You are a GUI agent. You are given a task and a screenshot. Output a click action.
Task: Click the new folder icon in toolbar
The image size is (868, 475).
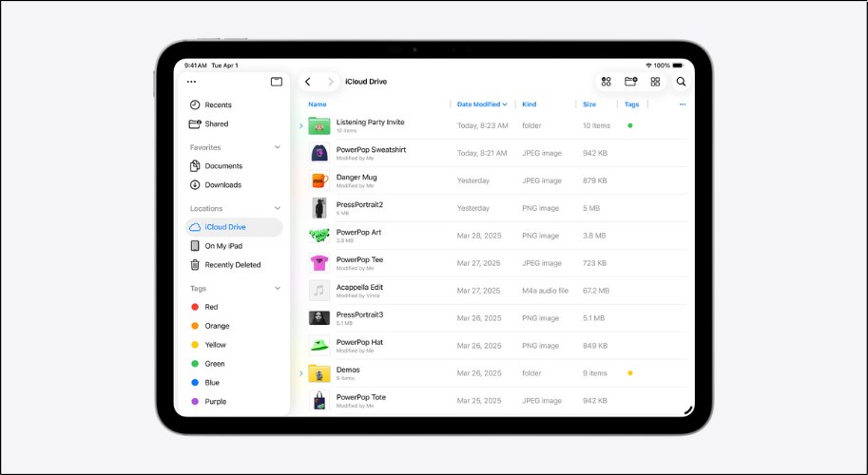pyautogui.click(x=630, y=82)
